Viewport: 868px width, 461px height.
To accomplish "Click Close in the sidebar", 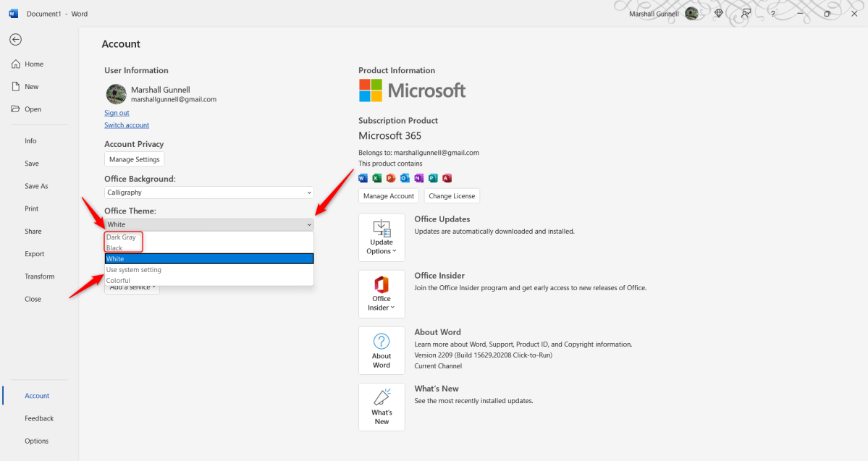I will pyautogui.click(x=33, y=300).
